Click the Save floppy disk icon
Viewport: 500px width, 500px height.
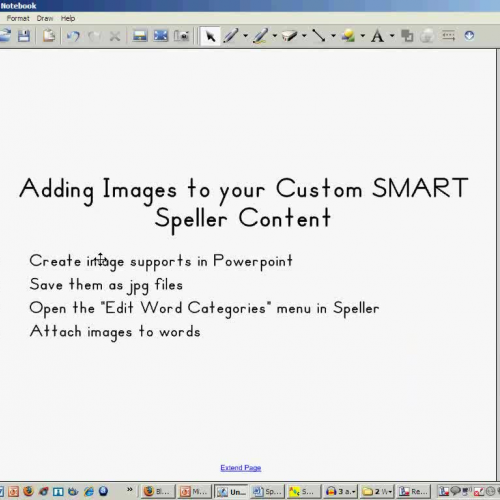pos(24,36)
